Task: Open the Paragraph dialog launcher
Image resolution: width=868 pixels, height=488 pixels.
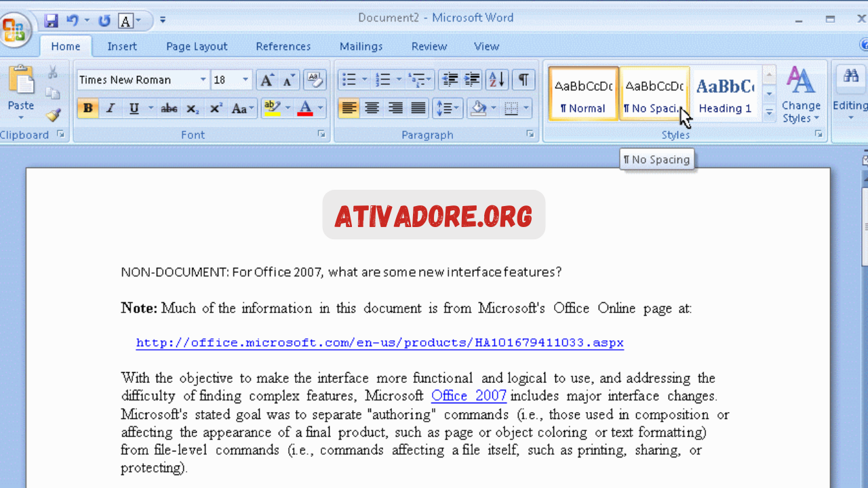Action: pos(530,135)
